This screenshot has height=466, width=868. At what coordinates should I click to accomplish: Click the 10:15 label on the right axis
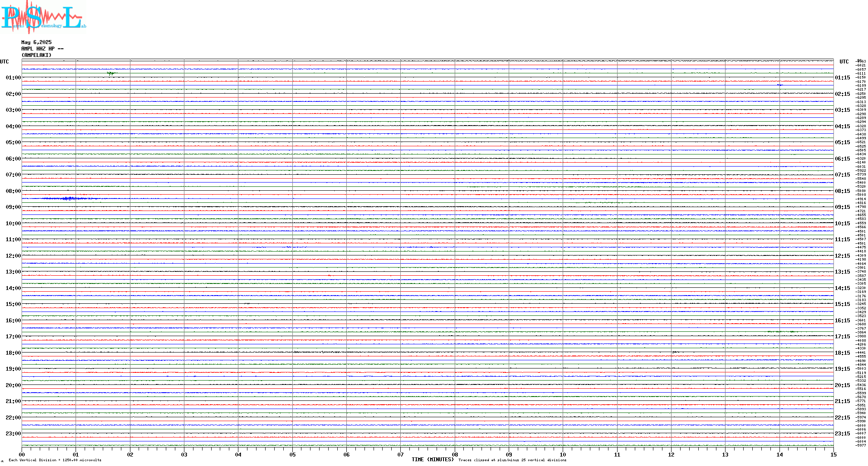pyautogui.click(x=843, y=224)
